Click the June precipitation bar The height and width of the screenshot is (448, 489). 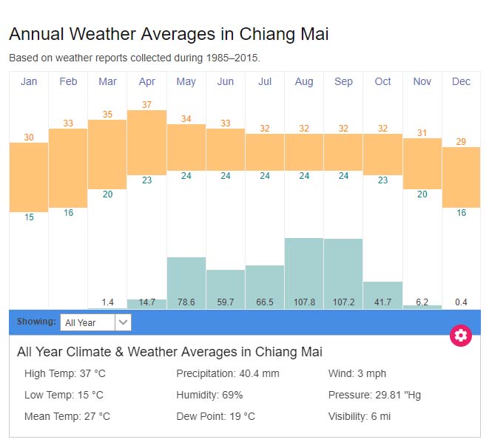tap(225, 288)
